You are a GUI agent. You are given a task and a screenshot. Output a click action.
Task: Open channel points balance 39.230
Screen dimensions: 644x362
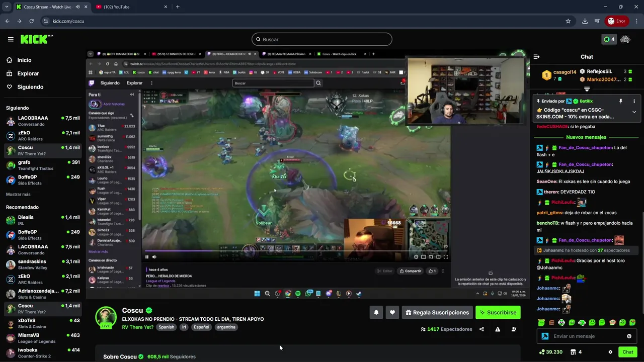coord(550,352)
